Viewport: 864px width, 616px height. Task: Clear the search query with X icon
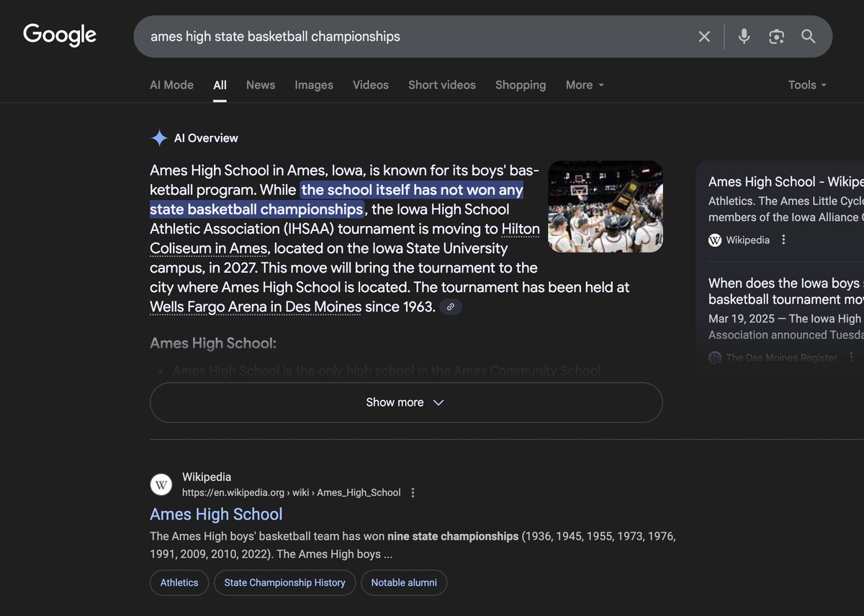tap(704, 37)
